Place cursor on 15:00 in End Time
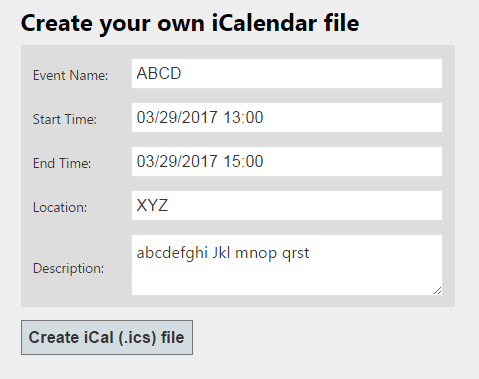 point(243,161)
